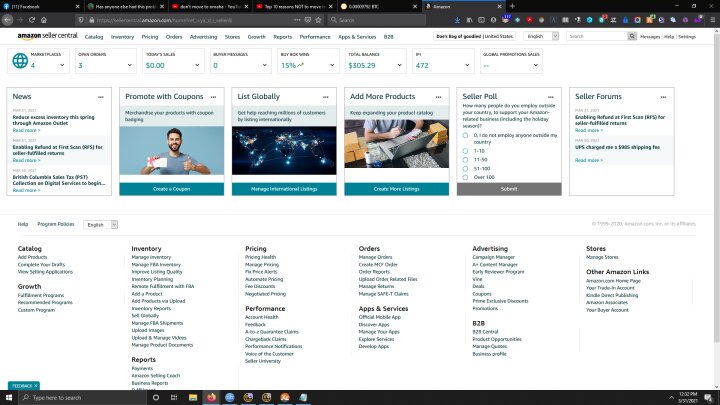Open the Firefox downloads arrow icon

pyautogui.click(x=457, y=20)
